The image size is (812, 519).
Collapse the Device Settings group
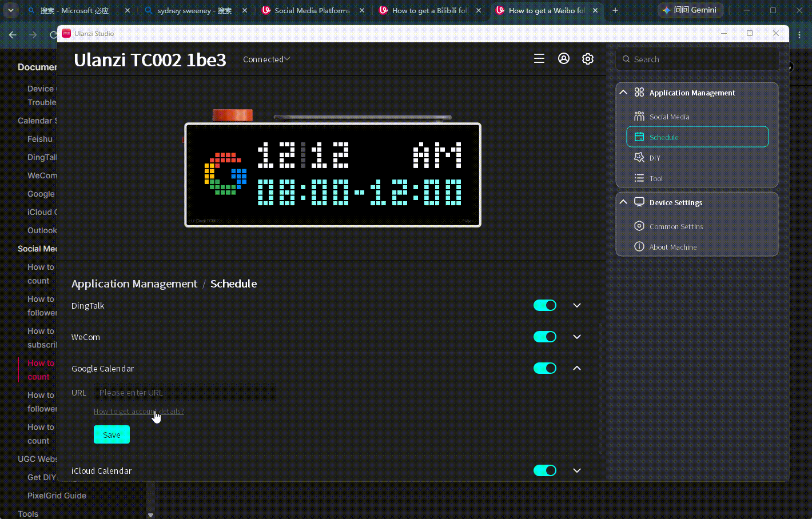pyautogui.click(x=623, y=202)
